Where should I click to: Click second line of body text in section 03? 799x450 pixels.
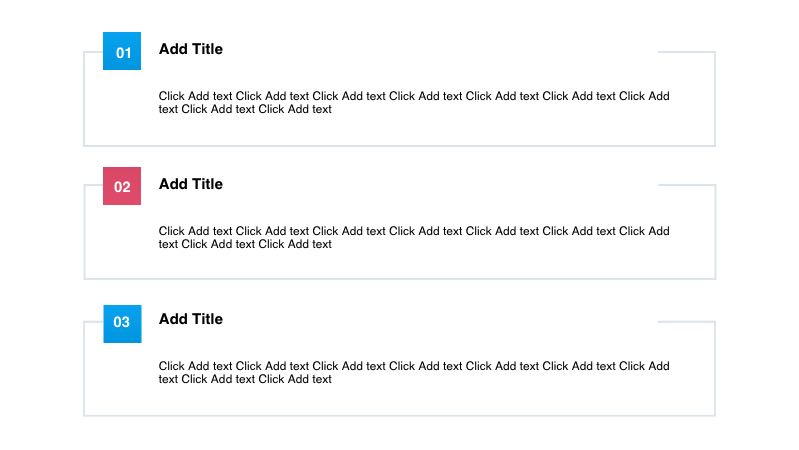click(245, 379)
